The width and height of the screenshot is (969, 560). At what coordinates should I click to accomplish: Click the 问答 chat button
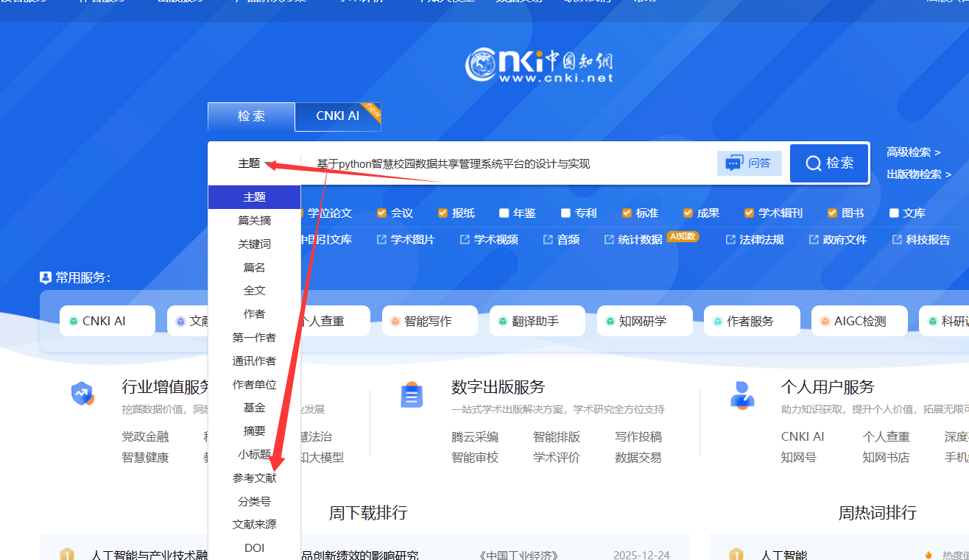[749, 163]
